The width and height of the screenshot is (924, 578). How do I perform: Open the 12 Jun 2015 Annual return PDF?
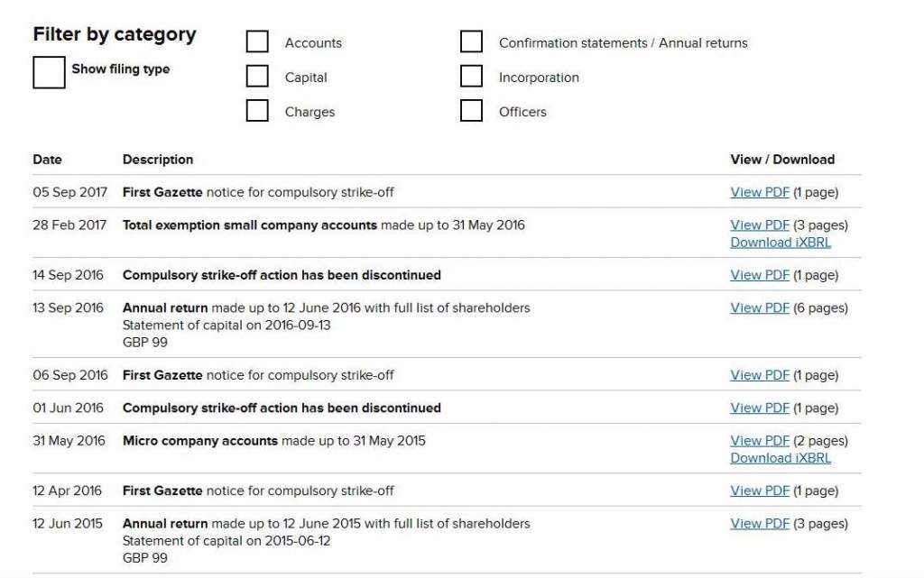(760, 523)
